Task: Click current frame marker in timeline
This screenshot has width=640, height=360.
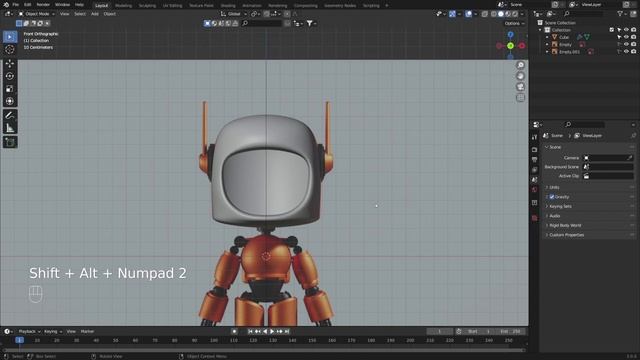Action: [x=19, y=340]
